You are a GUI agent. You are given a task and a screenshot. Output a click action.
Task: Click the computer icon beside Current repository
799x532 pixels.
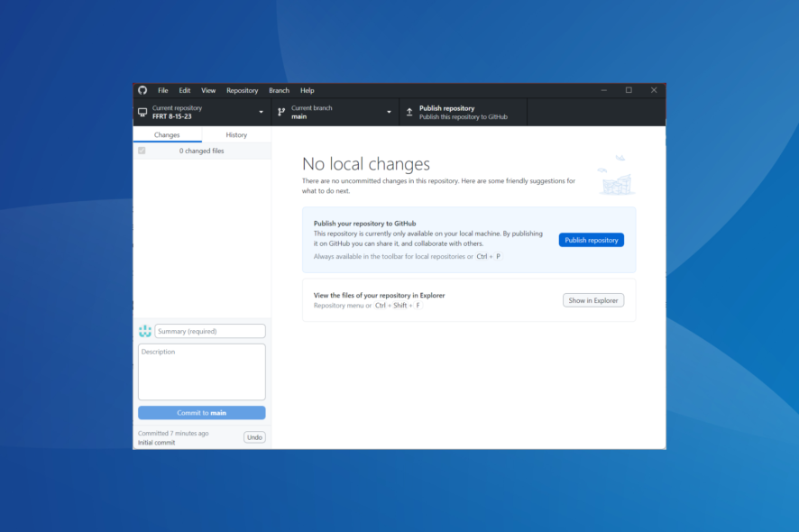coord(142,112)
